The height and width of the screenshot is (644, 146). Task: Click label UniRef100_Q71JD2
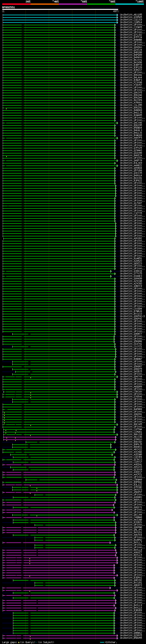click(131, 35)
